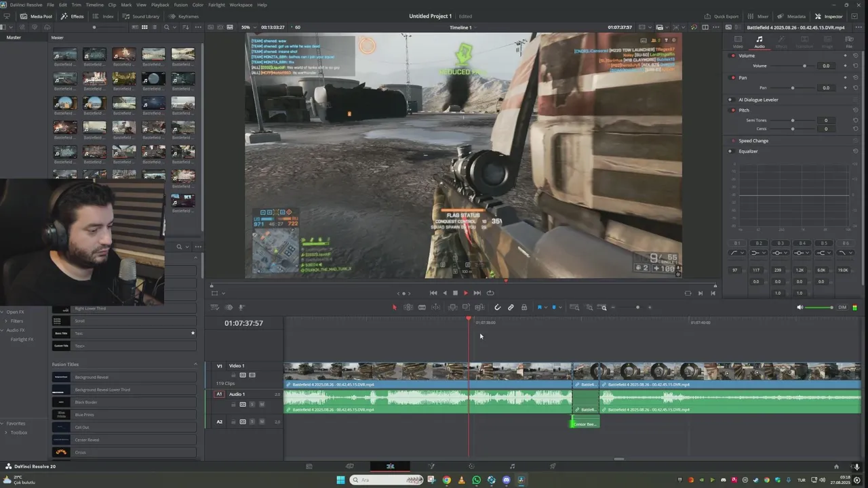Enable the AI Dialogue Leveler switch
The image size is (868, 488).
pyautogui.click(x=731, y=100)
